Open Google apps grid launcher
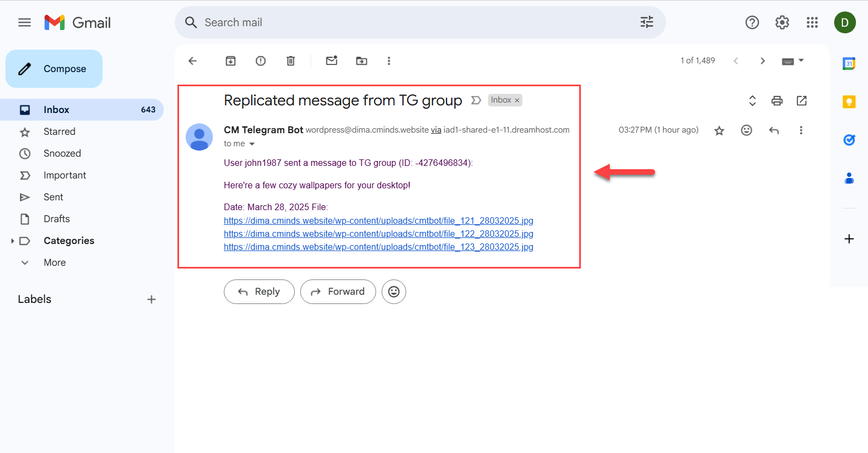This screenshot has height=453, width=868. [x=812, y=22]
